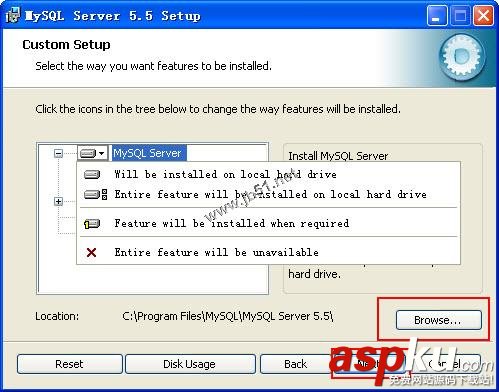Close the MySQL Server 5.5 Setup window

click(x=483, y=16)
